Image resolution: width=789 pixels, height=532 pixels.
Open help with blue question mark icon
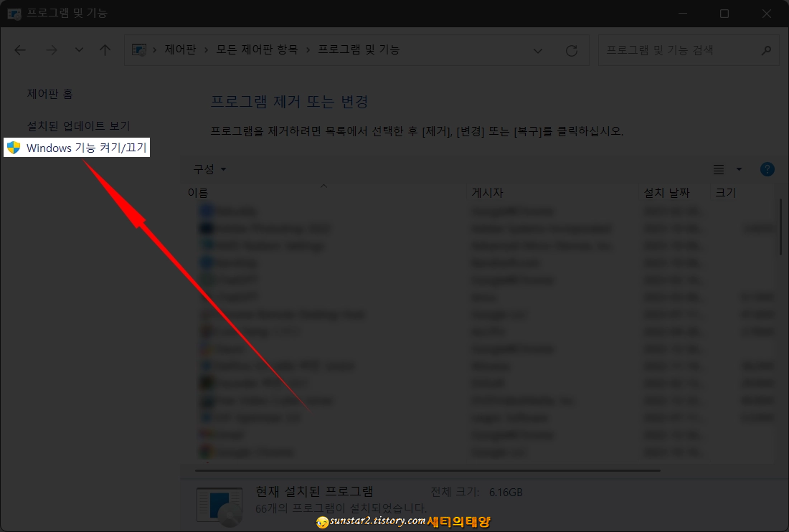(x=767, y=169)
